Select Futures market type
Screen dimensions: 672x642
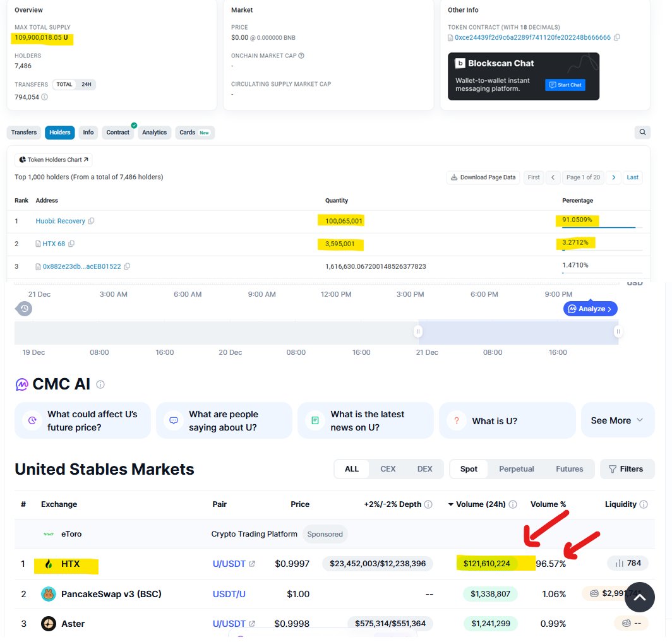coord(570,469)
